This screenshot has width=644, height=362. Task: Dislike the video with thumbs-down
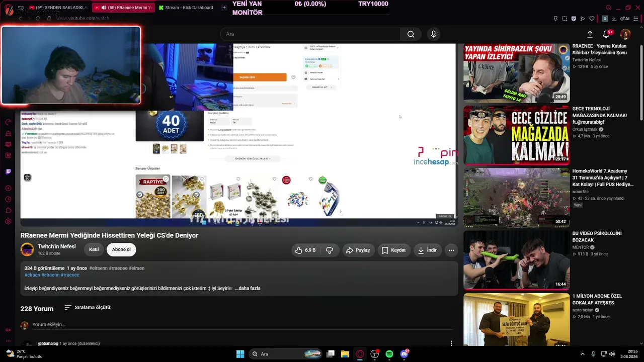[x=330, y=250]
